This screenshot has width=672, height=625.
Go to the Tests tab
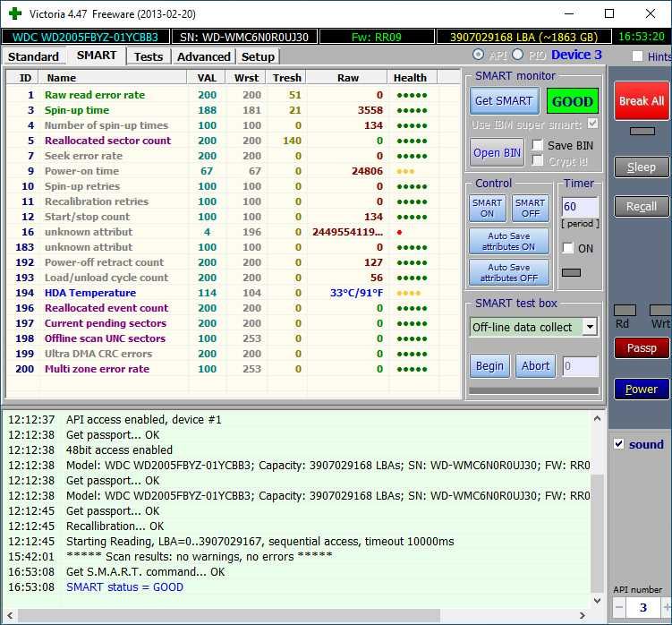[149, 56]
